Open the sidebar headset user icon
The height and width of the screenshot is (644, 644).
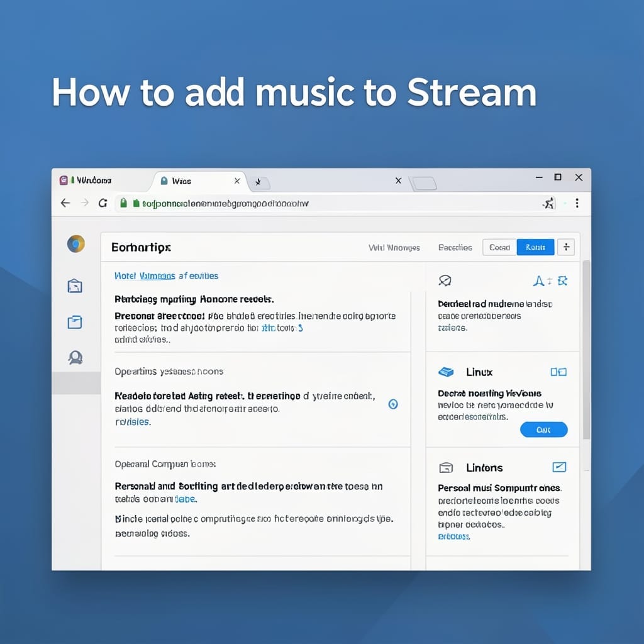point(75,358)
